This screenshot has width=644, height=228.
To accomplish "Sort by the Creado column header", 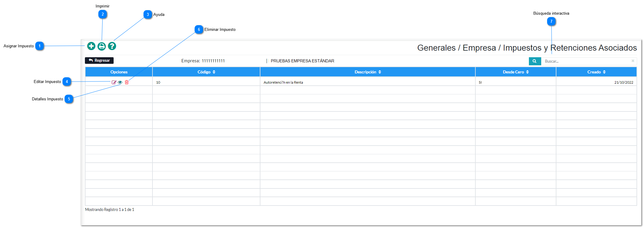I will [596, 72].
